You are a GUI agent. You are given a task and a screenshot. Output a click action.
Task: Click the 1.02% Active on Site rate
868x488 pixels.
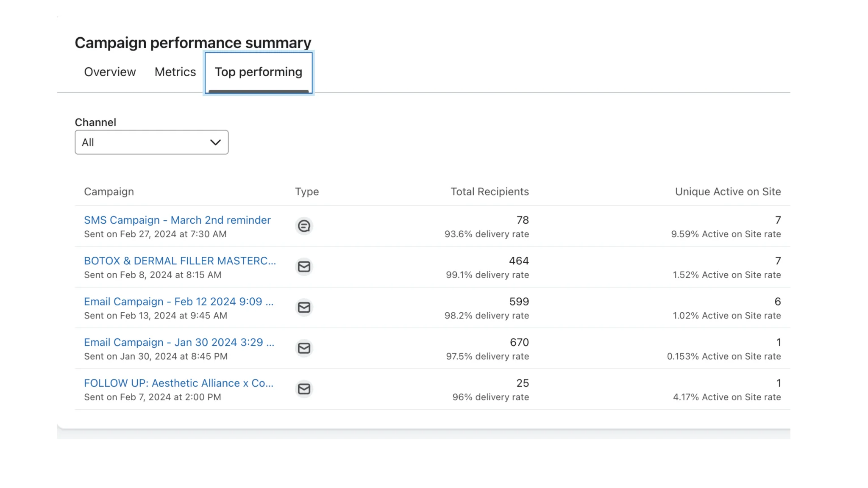pyautogui.click(x=727, y=316)
